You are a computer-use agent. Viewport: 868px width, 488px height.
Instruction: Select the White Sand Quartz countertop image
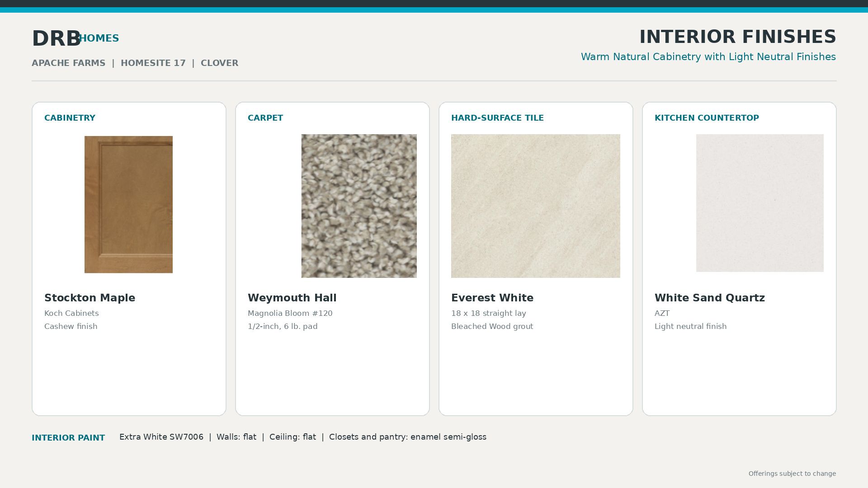[760, 203]
